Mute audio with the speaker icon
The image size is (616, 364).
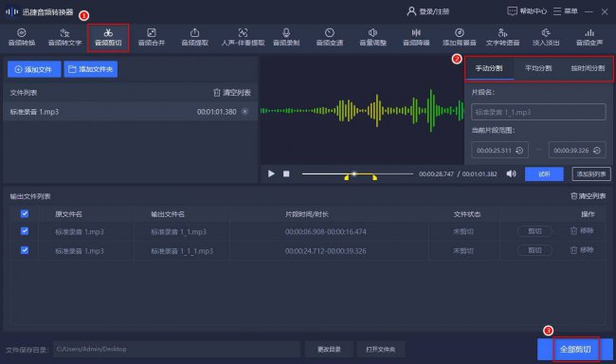coord(511,173)
